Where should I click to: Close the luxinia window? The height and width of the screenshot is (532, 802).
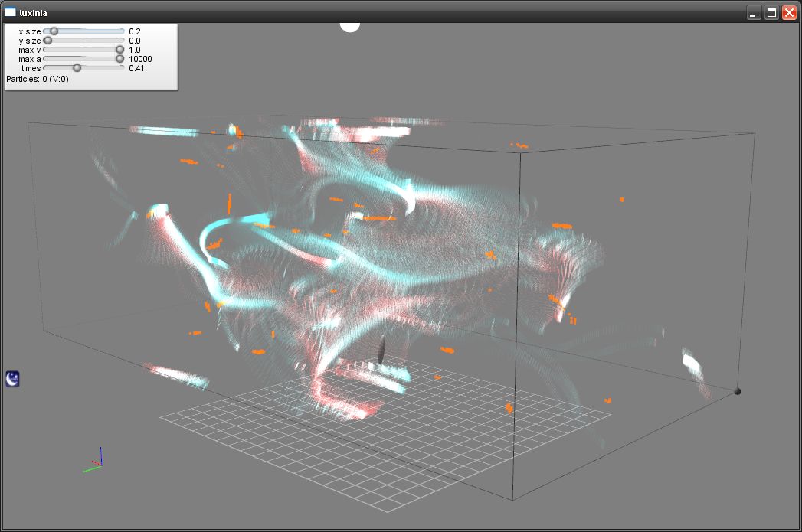click(789, 12)
